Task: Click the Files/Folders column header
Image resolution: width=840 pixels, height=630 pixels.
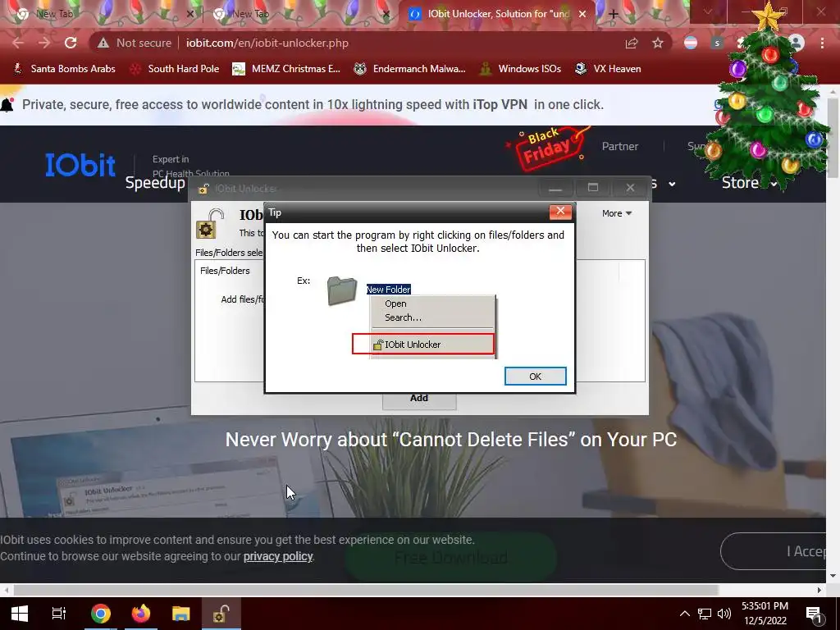Action: point(225,271)
